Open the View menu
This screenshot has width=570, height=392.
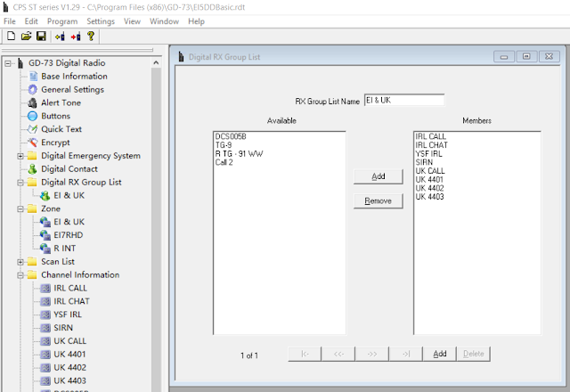[132, 21]
